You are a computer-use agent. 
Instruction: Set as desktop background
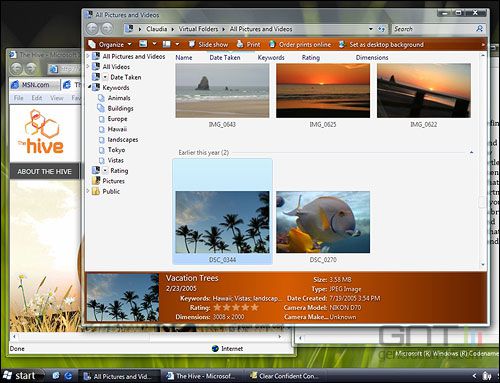pyautogui.click(x=381, y=44)
